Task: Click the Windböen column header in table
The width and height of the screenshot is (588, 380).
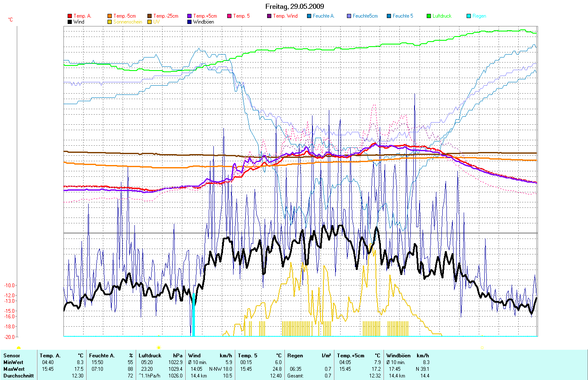Action: (399, 356)
